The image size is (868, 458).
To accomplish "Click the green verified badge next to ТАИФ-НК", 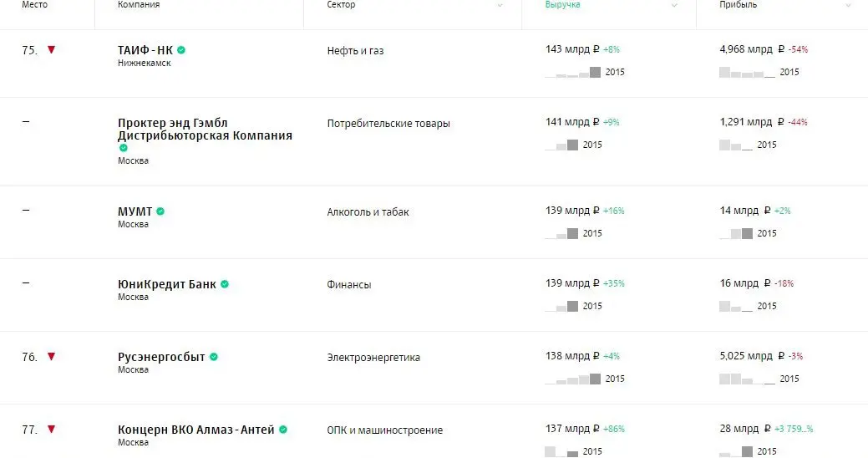I will (181, 50).
